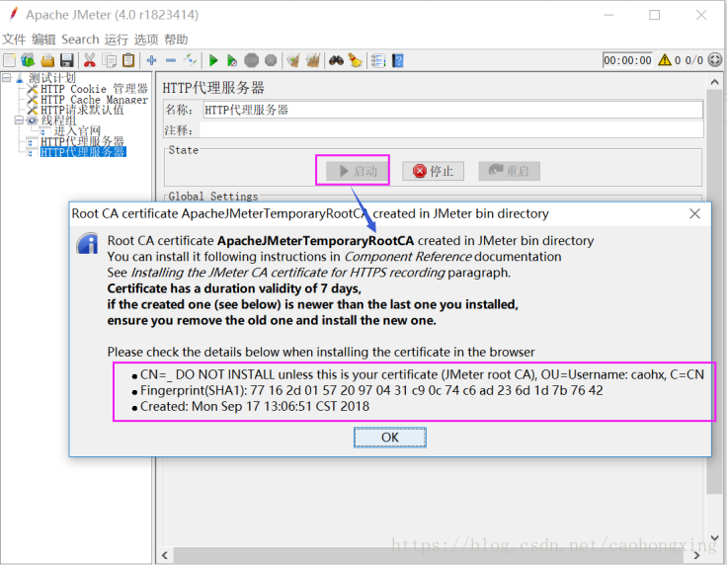Click the 'CN=_ DO NOT INSTALL' line
This screenshot has height=565, width=728.
(x=422, y=374)
